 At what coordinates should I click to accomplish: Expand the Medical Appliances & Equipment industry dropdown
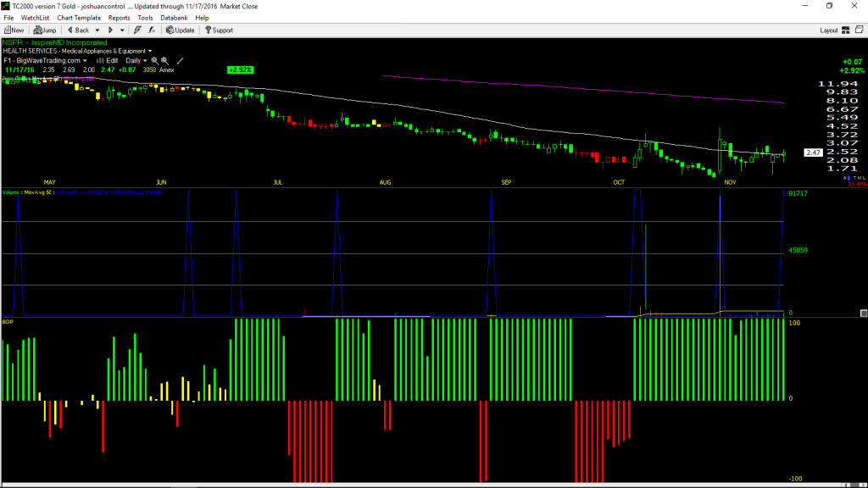[150, 52]
